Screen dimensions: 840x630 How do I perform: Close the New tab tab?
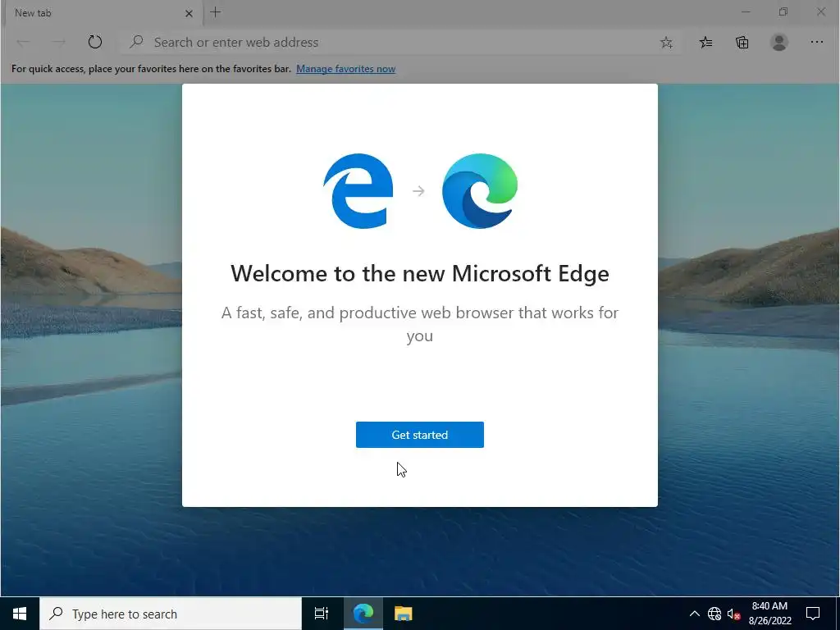189,13
